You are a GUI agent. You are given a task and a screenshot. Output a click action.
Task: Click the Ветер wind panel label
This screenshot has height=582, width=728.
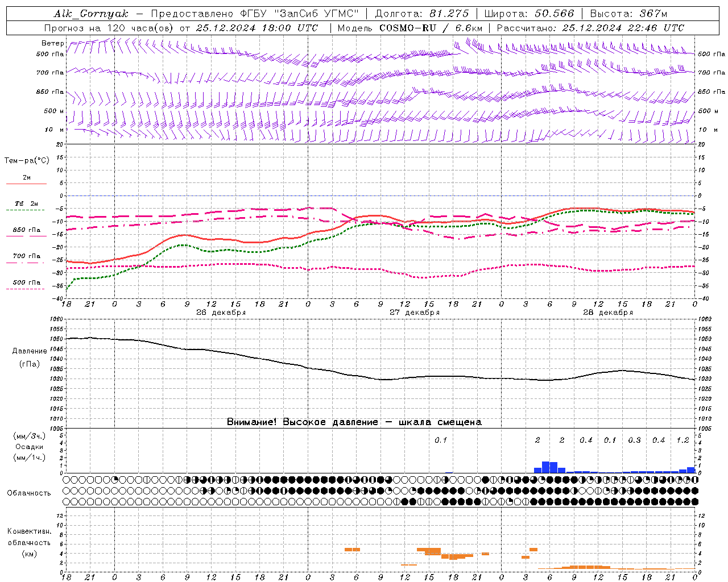52,43
